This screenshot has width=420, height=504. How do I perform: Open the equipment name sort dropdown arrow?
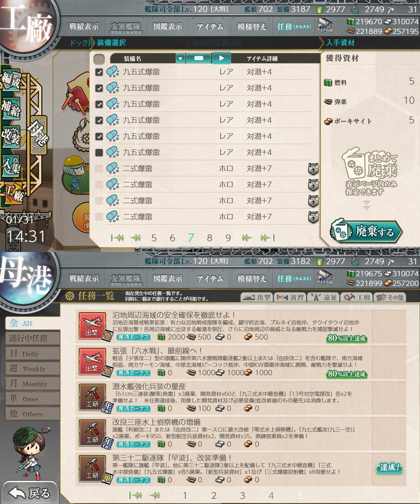(x=180, y=58)
